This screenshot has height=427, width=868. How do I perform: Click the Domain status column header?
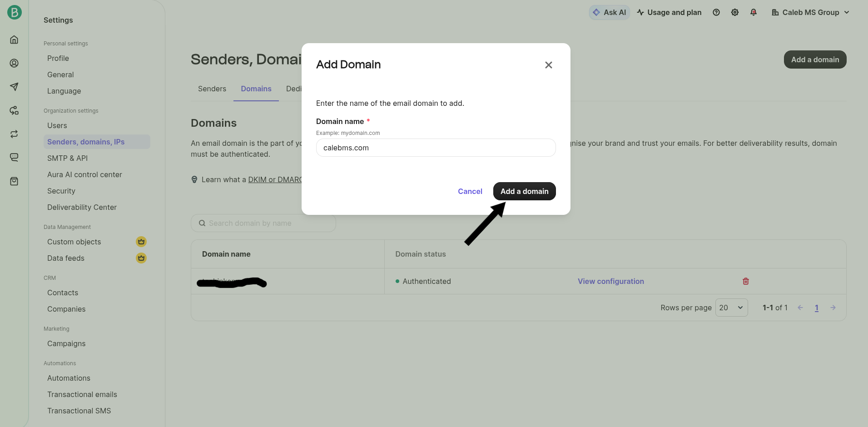click(x=421, y=254)
